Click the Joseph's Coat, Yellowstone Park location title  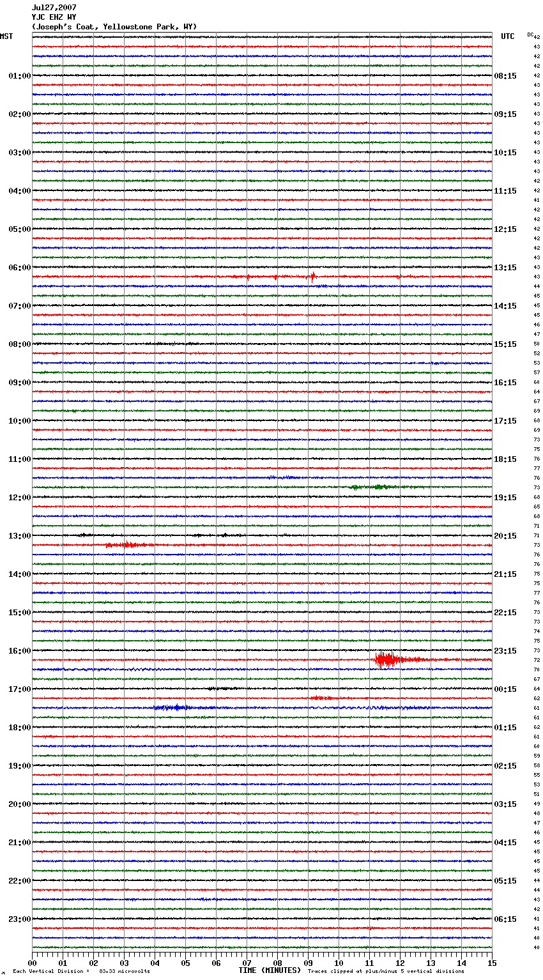point(114,27)
